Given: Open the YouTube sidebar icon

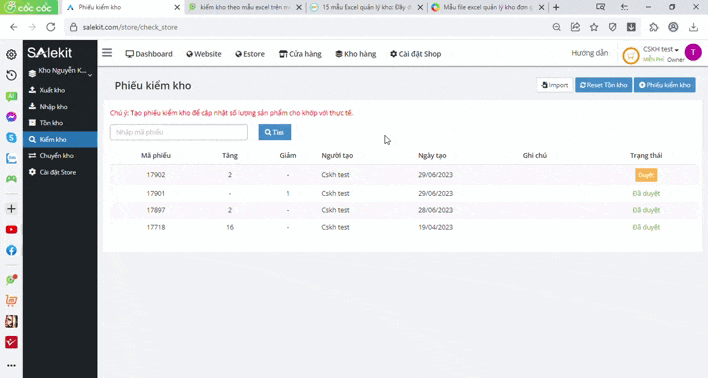Looking at the screenshot, I should click(11, 229).
